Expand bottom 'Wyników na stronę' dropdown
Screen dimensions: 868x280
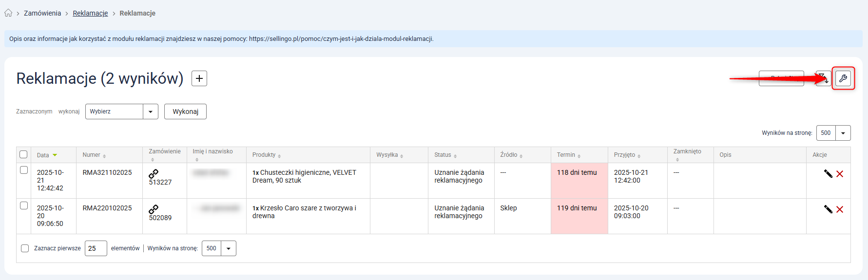coord(219,248)
